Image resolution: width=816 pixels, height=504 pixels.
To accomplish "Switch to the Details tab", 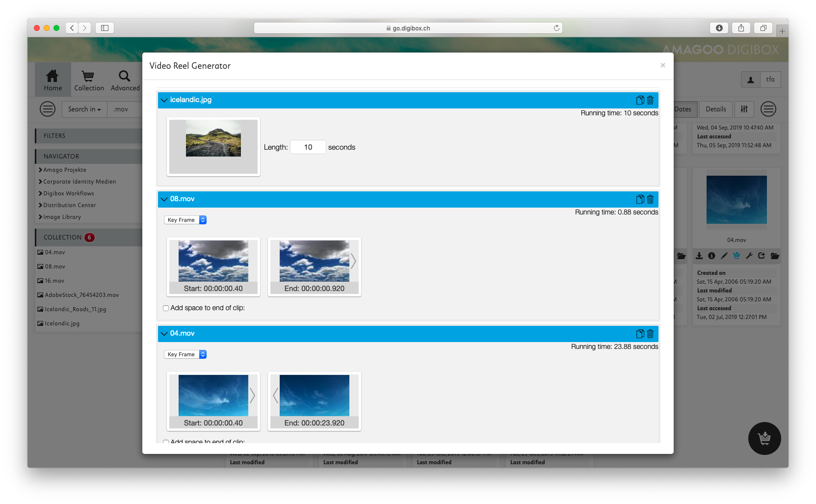I will pos(715,109).
